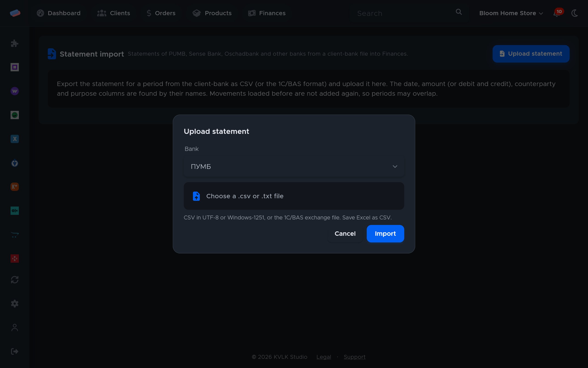Open the Support footer link
Viewport: 588px width, 368px height.
point(354,357)
